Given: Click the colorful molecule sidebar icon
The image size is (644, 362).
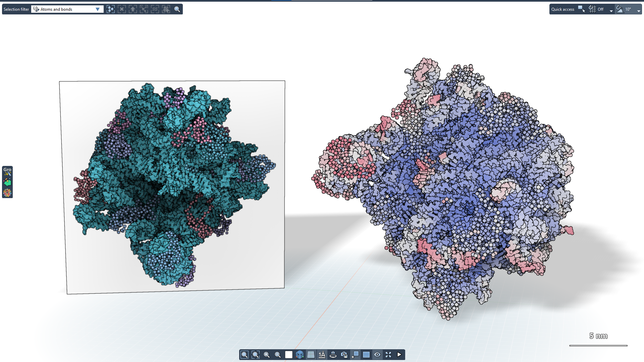Looking at the screenshot, I should tap(7, 193).
